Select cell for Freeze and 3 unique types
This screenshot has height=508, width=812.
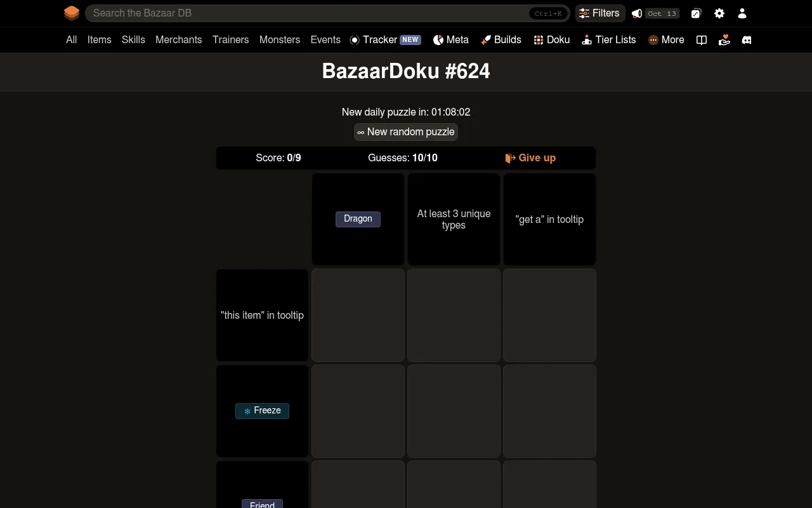454,411
